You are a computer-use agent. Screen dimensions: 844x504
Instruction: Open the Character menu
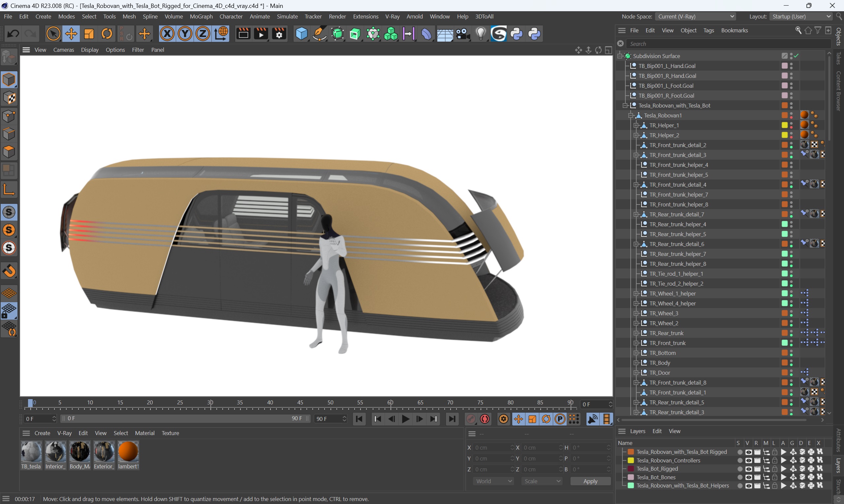click(231, 16)
